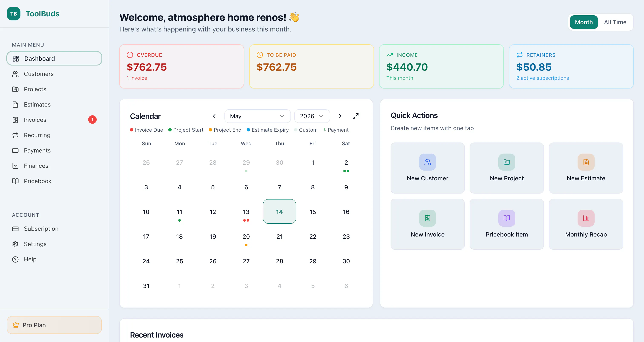644x342 pixels.
Task: Click the Help question mark icon
Action: click(x=16, y=259)
